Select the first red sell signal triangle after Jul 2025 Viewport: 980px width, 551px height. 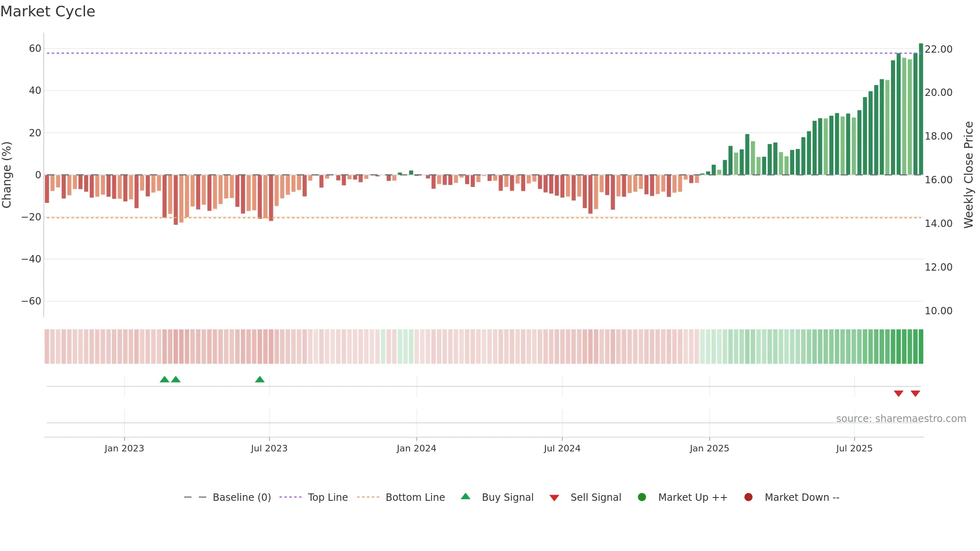pyautogui.click(x=898, y=393)
